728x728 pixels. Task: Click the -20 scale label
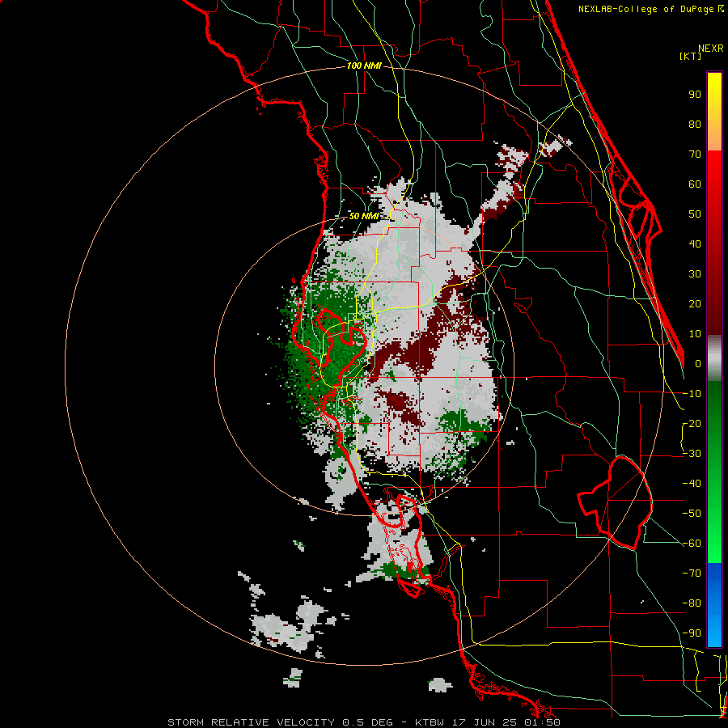tap(692, 424)
